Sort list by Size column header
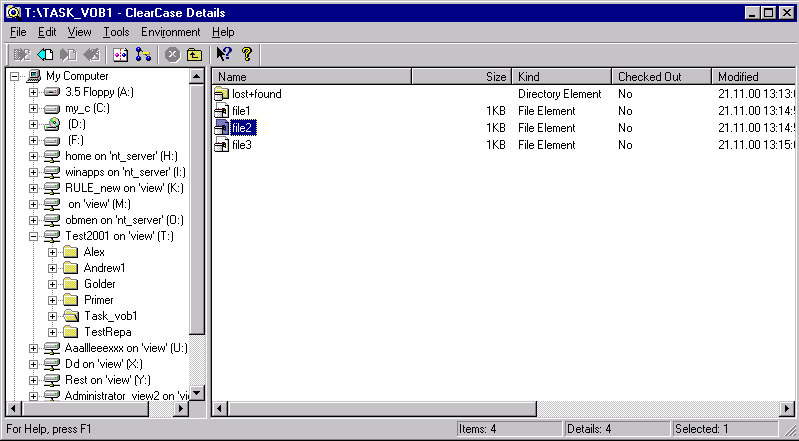 point(461,76)
